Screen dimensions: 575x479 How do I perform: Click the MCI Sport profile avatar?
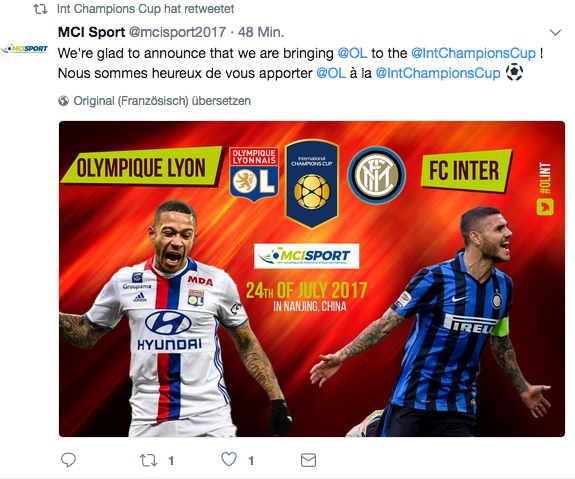pyautogui.click(x=24, y=48)
